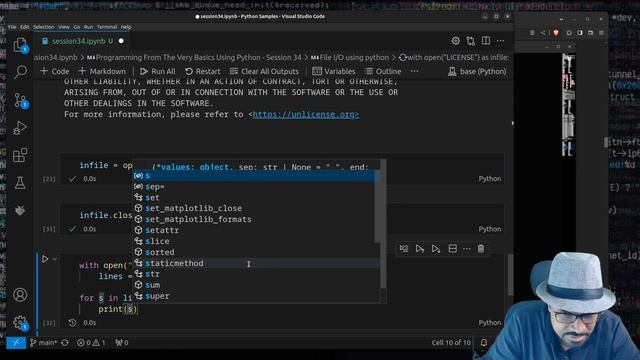
Task: Click notebook settings gear in editor title
Action: point(456,41)
